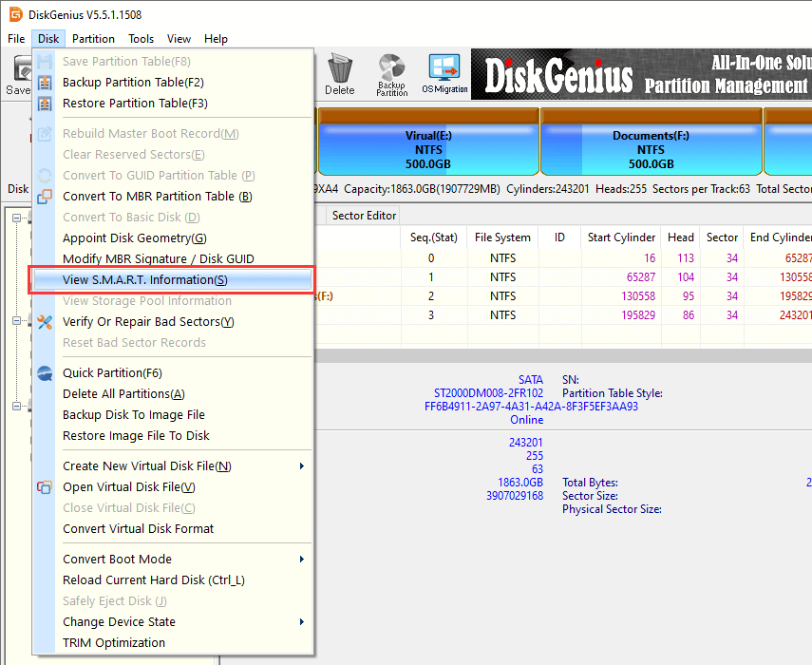Image resolution: width=812 pixels, height=665 pixels.
Task: Click the Open Virtual Disk File icon
Action: click(x=45, y=487)
